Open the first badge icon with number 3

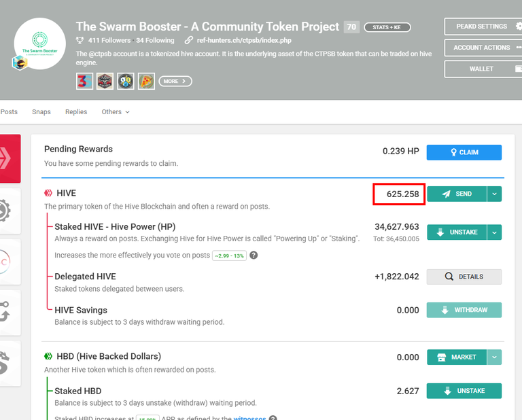pyautogui.click(x=84, y=81)
